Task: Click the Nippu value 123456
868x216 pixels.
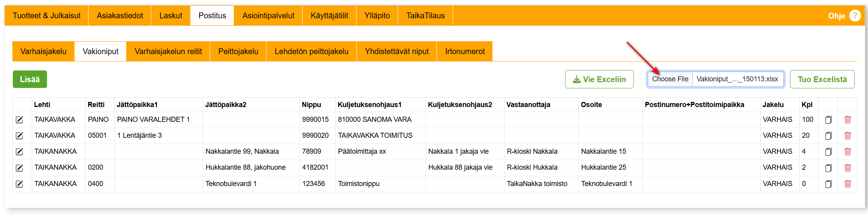Action: pyautogui.click(x=314, y=184)
